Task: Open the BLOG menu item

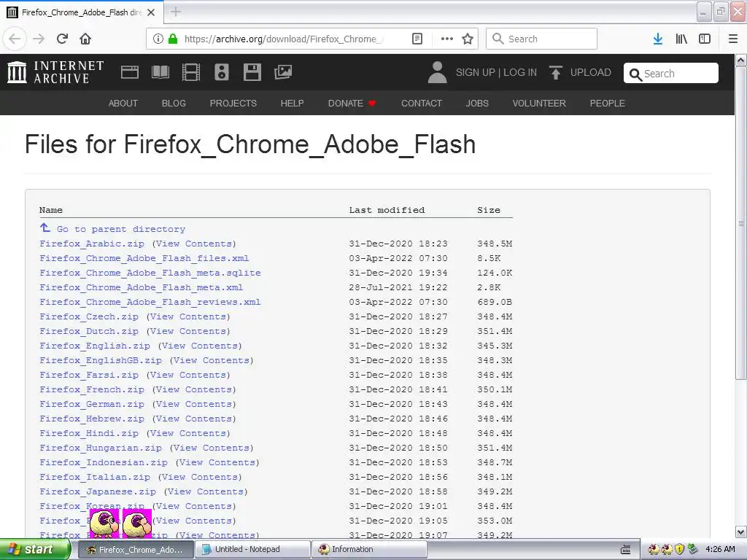Action: point(174,103)
